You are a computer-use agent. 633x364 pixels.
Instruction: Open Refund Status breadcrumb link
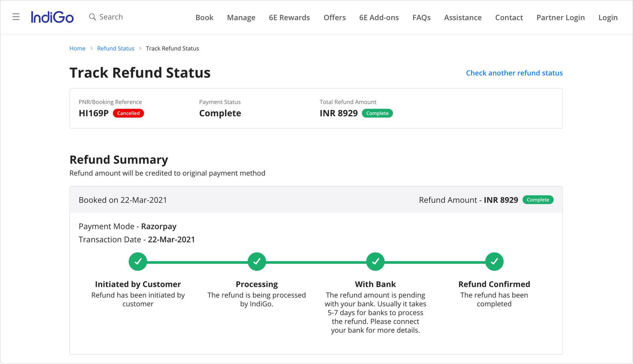(x=116, y=49)
